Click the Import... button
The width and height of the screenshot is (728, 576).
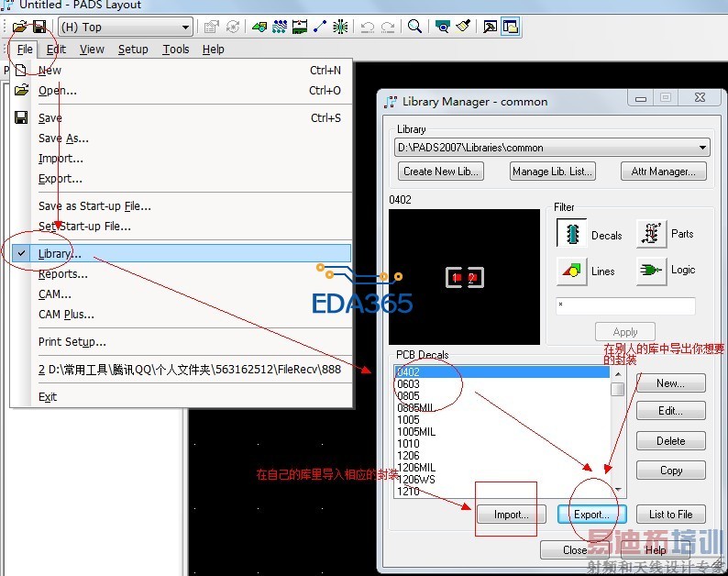512,515
